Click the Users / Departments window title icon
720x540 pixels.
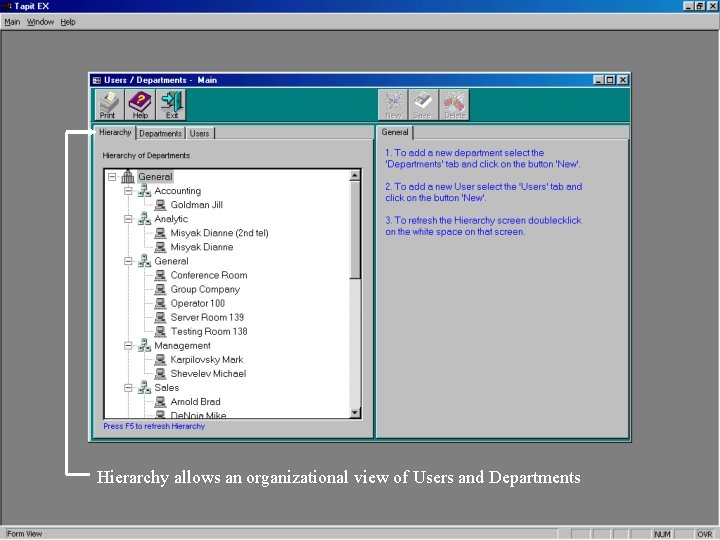tap(96, 80)
